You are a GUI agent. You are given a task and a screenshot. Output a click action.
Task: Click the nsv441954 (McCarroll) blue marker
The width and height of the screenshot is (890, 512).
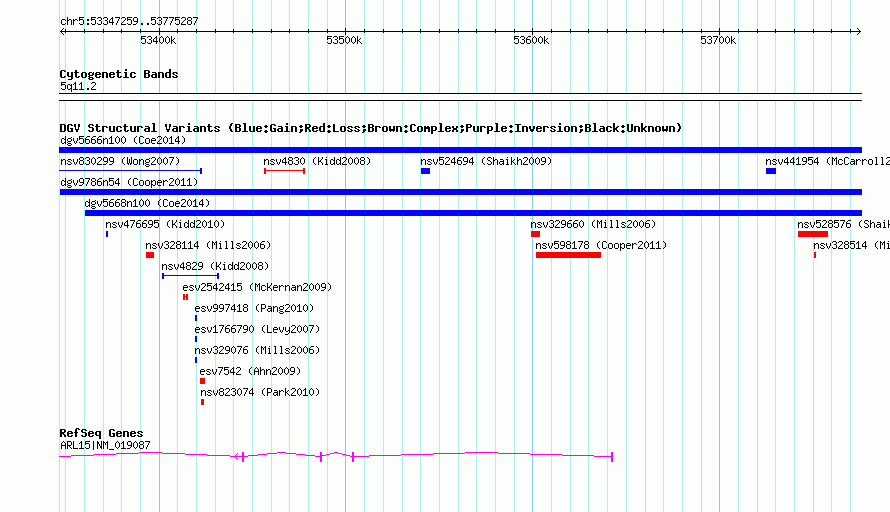[x=771, y=171]
